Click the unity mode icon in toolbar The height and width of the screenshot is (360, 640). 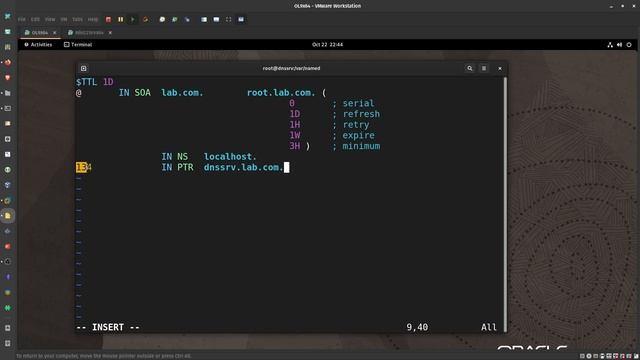[241, 19]
